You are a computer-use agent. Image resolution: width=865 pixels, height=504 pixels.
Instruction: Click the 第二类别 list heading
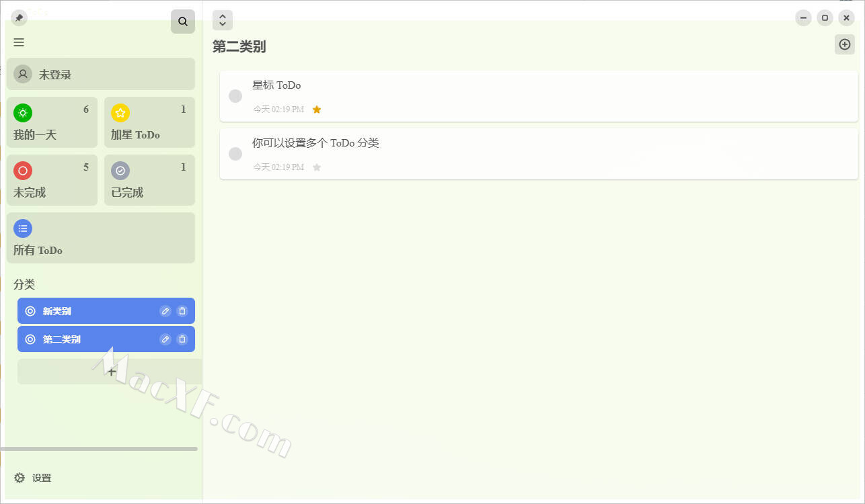click(239, 46)
